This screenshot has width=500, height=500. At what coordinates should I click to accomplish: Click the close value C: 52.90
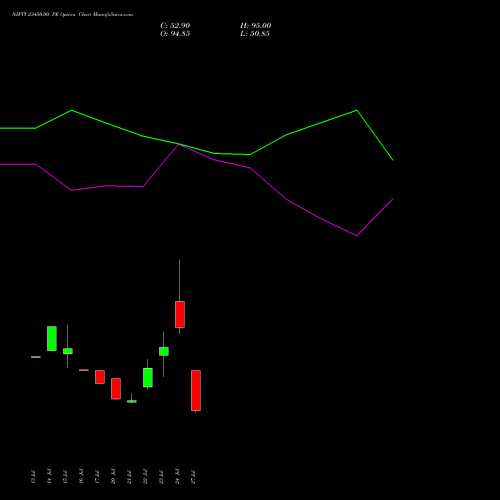click(x=175, y=26)
